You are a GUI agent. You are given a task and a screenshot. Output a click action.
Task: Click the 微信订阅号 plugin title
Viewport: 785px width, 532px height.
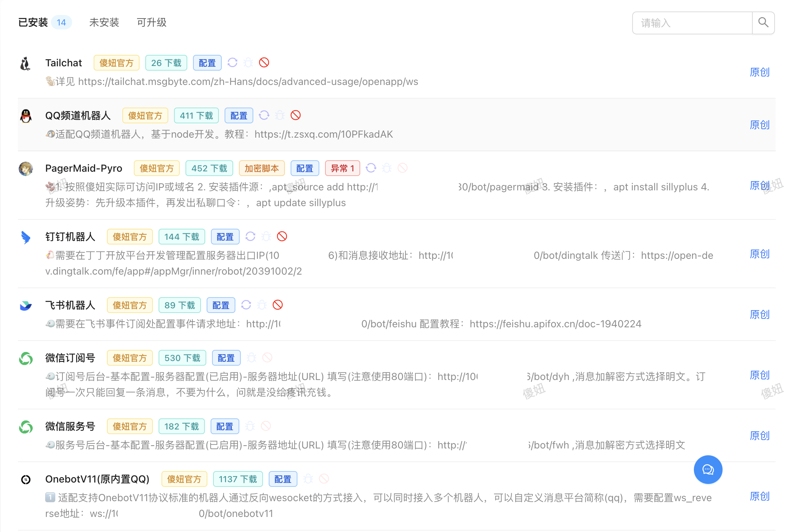pos(70,358)
